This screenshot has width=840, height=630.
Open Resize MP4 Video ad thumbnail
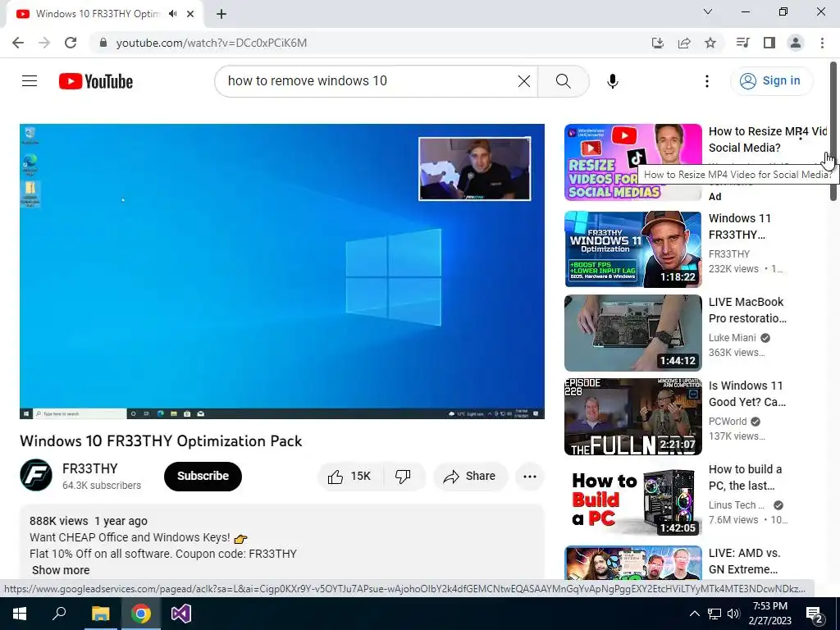pyautogui.click(x=632, y=162)
